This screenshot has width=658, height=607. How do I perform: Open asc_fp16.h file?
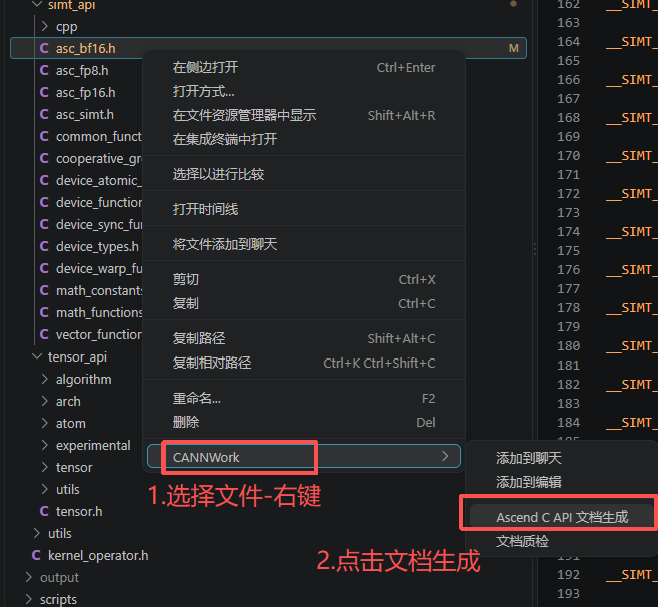86,92
